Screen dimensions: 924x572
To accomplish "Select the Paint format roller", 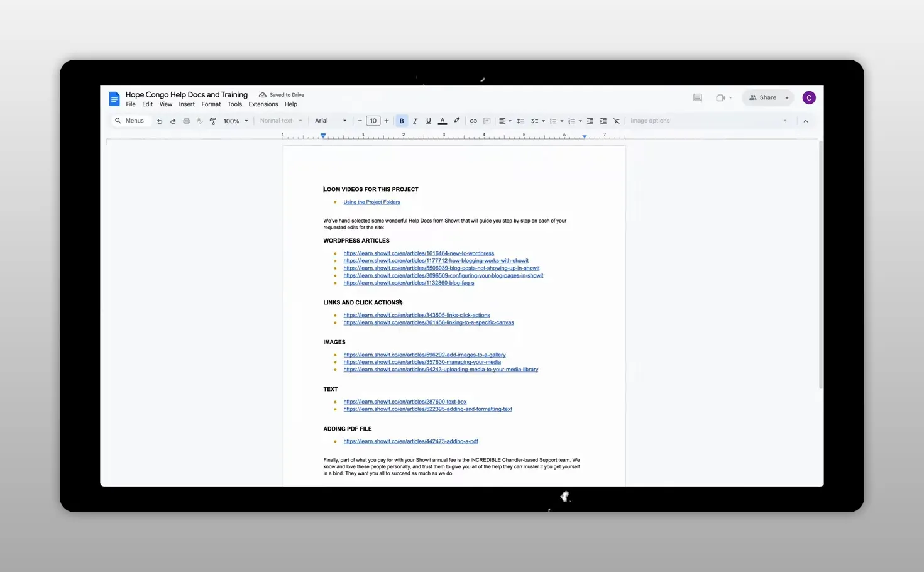I will tap(213, 121).
